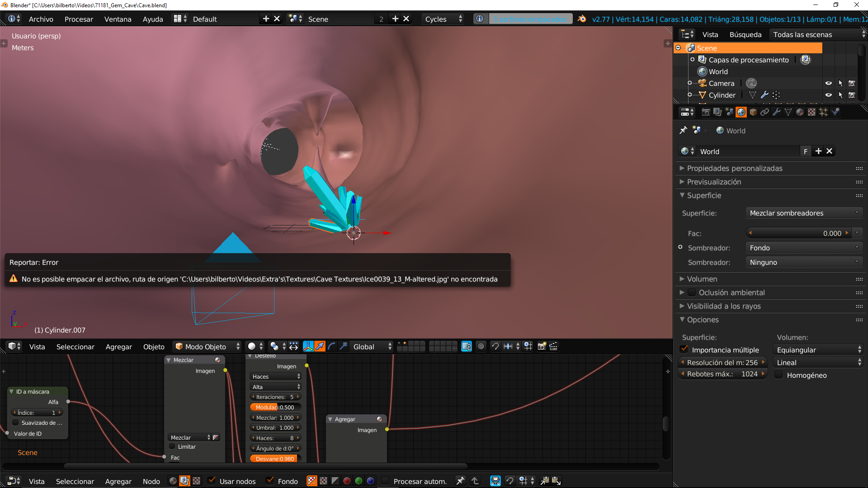Open the Object constraints chain tab
The width and height of the screenshot is (868, 488).
tap(764, 112)
